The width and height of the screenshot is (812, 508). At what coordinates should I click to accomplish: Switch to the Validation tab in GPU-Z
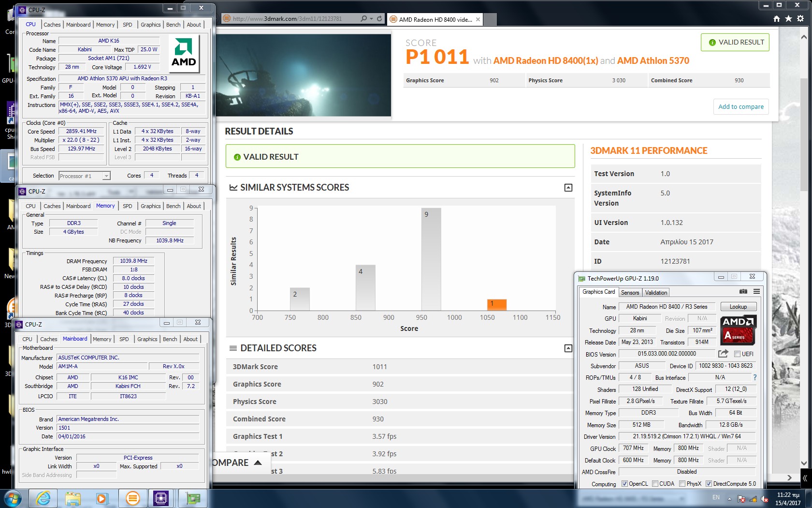pos(656,293)
